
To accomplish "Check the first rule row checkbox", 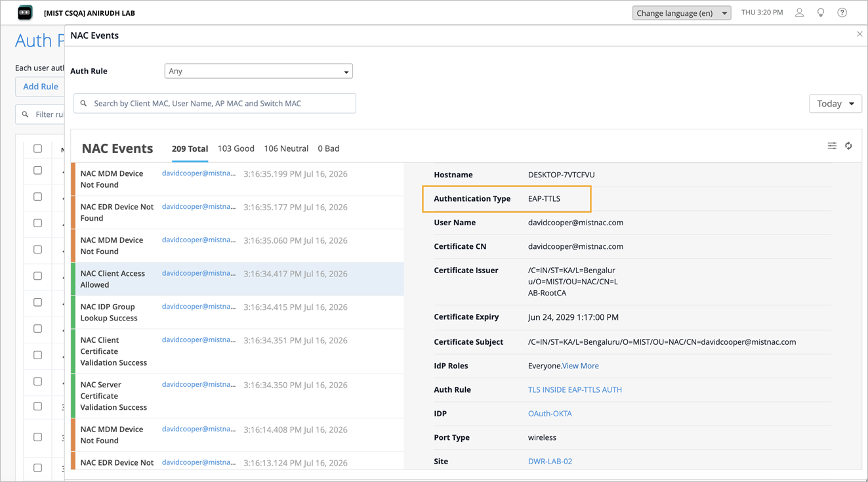I will (x=37, y=170).
